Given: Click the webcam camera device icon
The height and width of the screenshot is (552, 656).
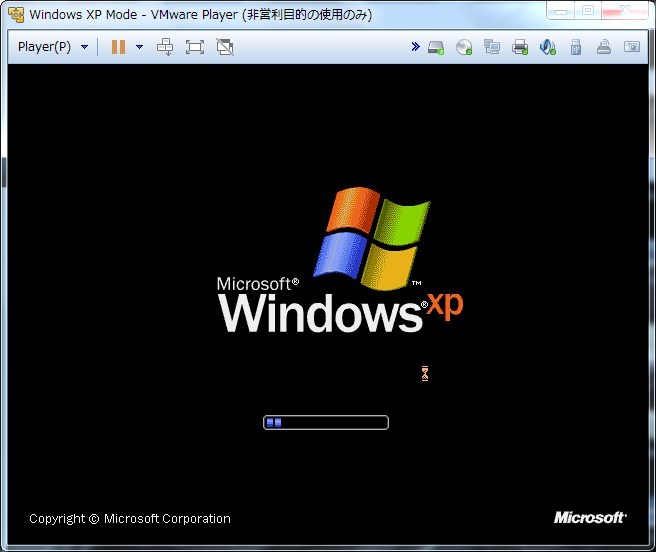Looking at the screenshot, I should click(x=632, y=46).
